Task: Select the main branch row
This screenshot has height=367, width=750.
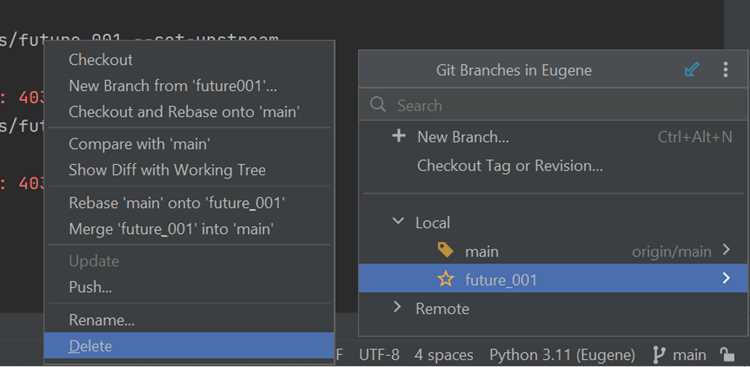Action: pyautogui.click(x=553, y=251)
